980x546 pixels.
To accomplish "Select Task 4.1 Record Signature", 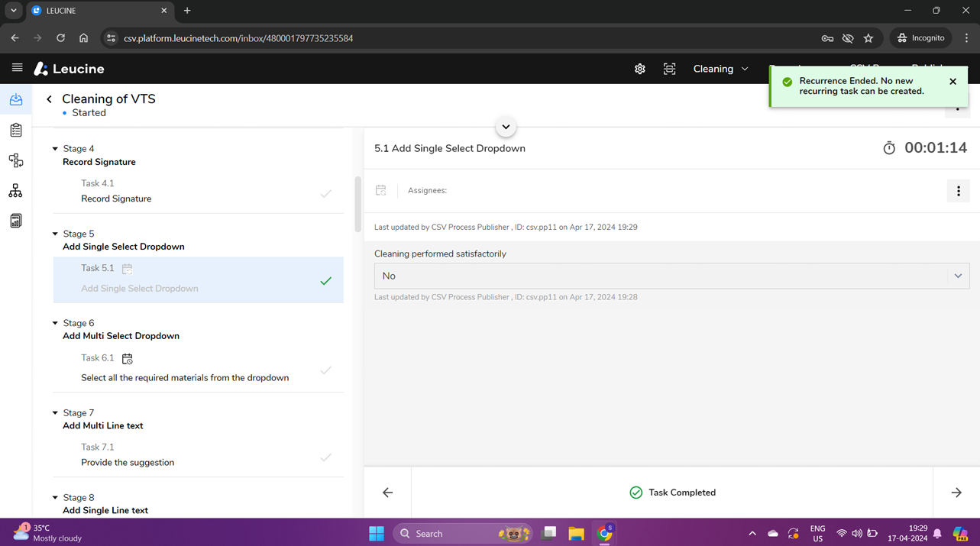I will click(199, 192).
